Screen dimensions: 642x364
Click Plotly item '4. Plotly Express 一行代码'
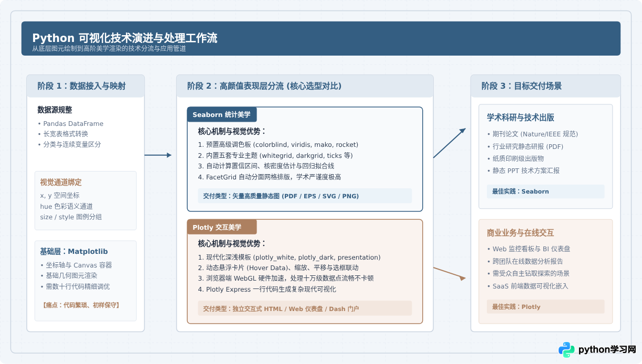(x=267, y=289)
